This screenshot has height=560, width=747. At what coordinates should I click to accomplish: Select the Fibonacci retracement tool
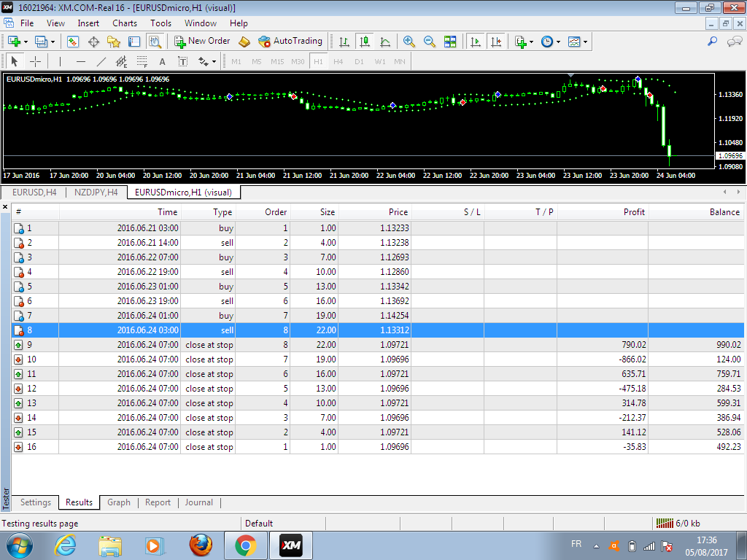coord(142,62)
